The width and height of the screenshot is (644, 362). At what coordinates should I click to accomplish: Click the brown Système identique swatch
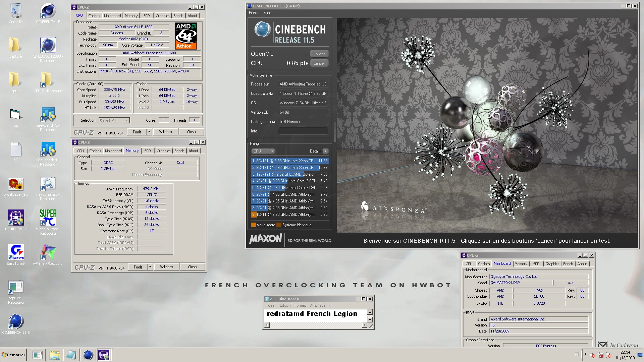pos(279,225)
